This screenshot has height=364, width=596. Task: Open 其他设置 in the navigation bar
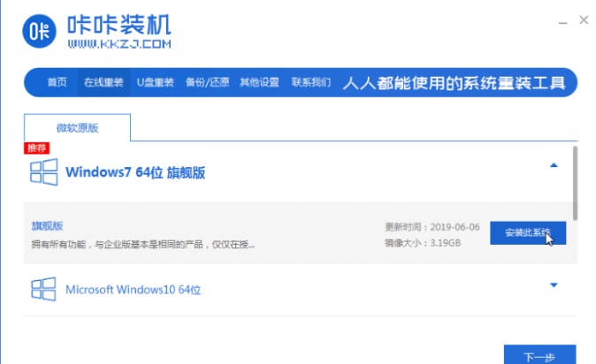click(260, 82)
